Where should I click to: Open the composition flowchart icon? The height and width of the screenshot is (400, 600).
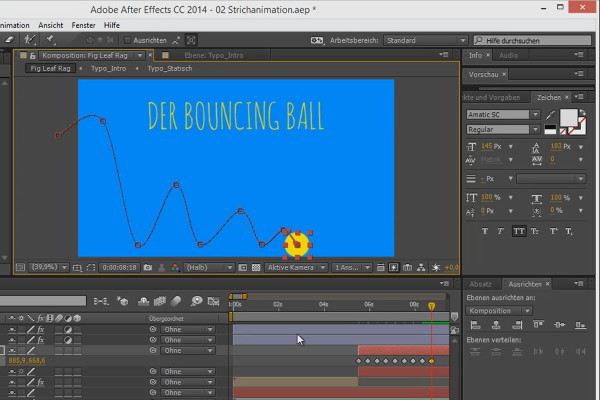point(421,268)
